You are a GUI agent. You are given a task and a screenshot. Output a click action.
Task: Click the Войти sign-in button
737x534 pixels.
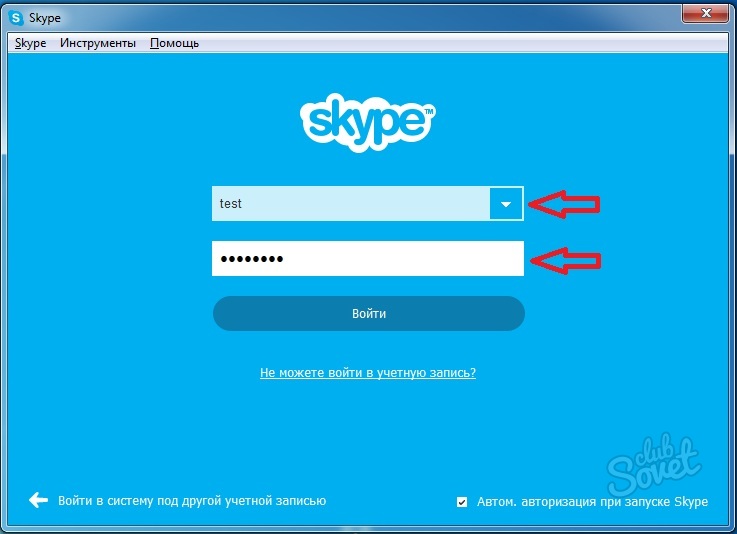369,314
